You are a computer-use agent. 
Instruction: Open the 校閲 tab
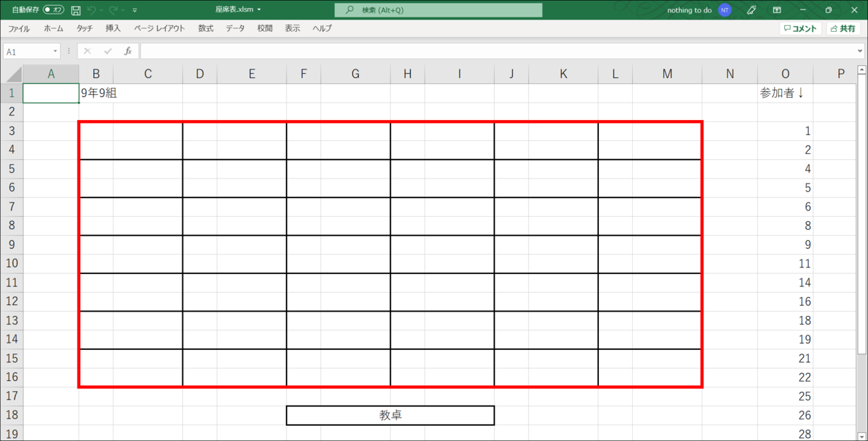pyautogui.click(x=265, y=28)
